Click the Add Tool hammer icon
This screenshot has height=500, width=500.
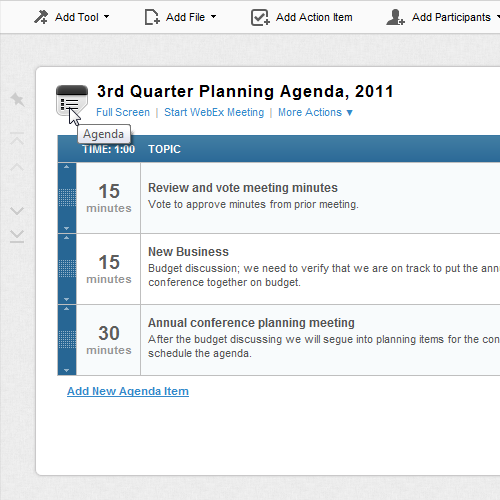pos(41,17)
